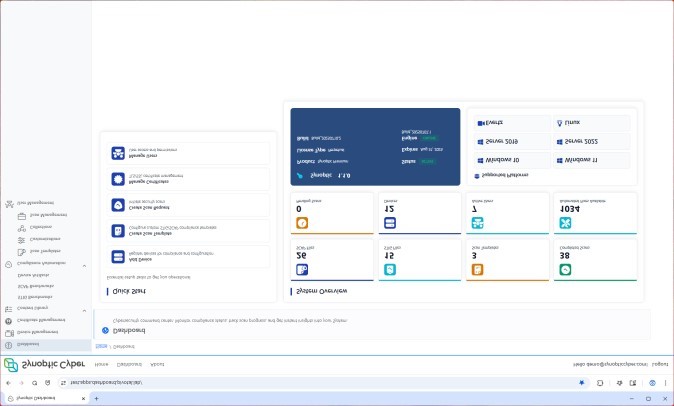Viewport: 674px width, 406px height.
Task: Click the Synoptic Cyber logo
Action: tap(39, 365)
